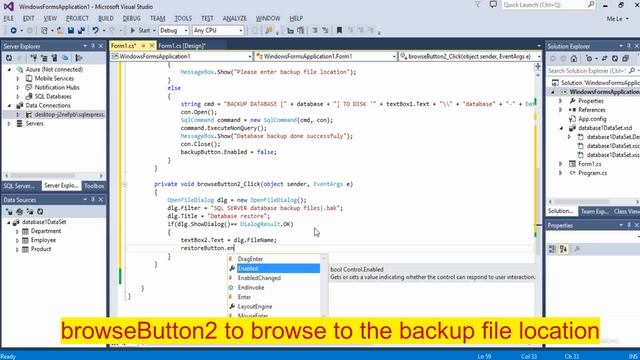Open the BUILD menu
Image resolution: width=640 pixels, height=360 pixels.
(x=106, y=18)
